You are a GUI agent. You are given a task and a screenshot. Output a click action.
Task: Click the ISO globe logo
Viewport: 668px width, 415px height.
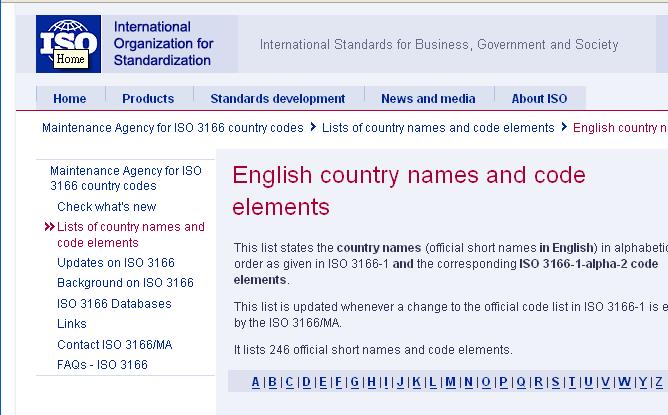point(68,44)
